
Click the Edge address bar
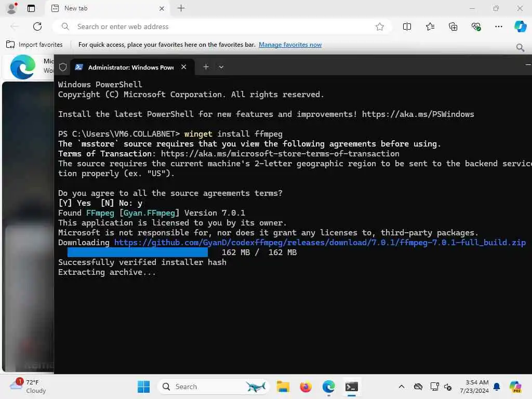222,26
